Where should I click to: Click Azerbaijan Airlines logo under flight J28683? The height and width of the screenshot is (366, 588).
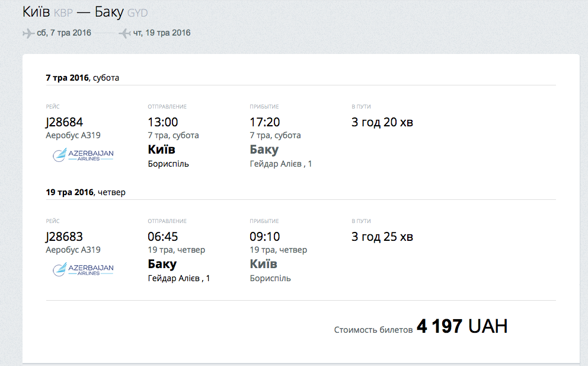pos(83,270)
